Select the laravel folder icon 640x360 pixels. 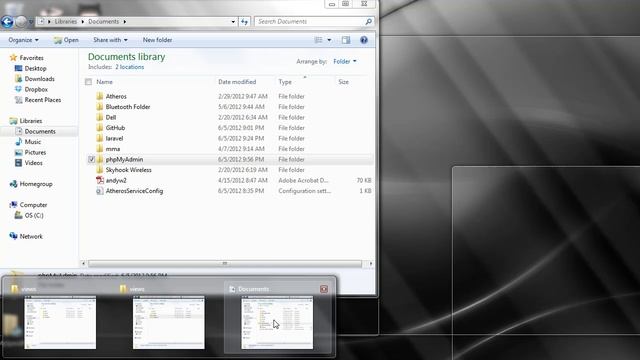[x=100, y=138]
